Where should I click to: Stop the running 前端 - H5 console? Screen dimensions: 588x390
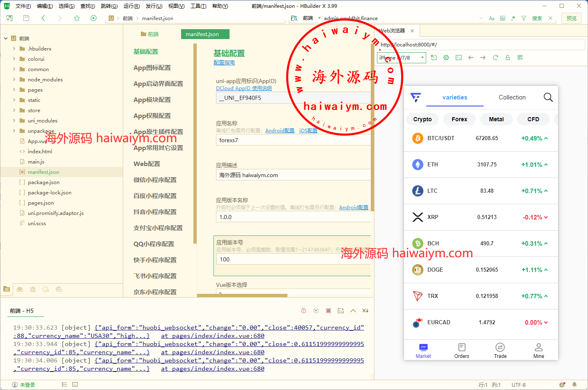coord(328,311)
